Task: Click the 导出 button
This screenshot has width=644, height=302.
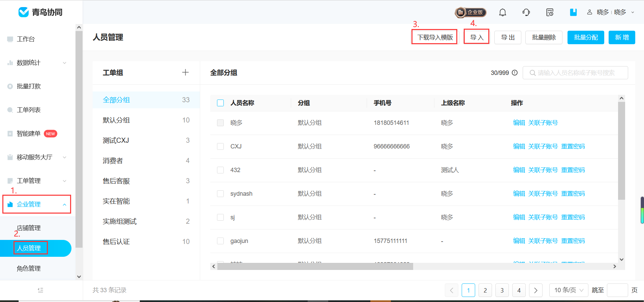Action: click(x=508, y=37)
